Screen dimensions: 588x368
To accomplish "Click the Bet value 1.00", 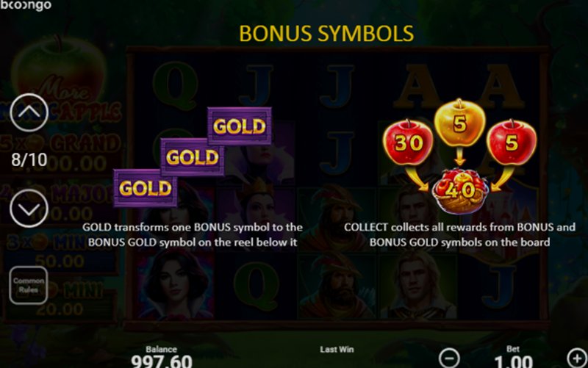I will pyautogui.click(x=513, y=361).
